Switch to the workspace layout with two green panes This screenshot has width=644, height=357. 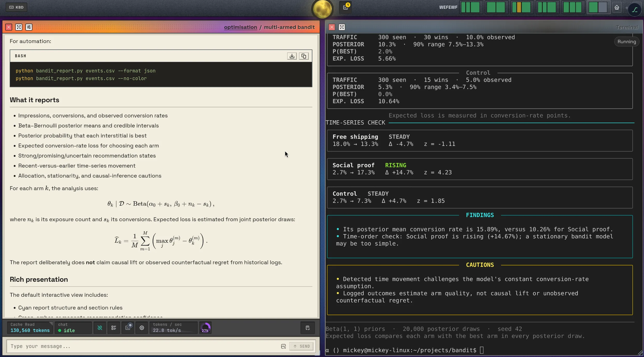496,7
